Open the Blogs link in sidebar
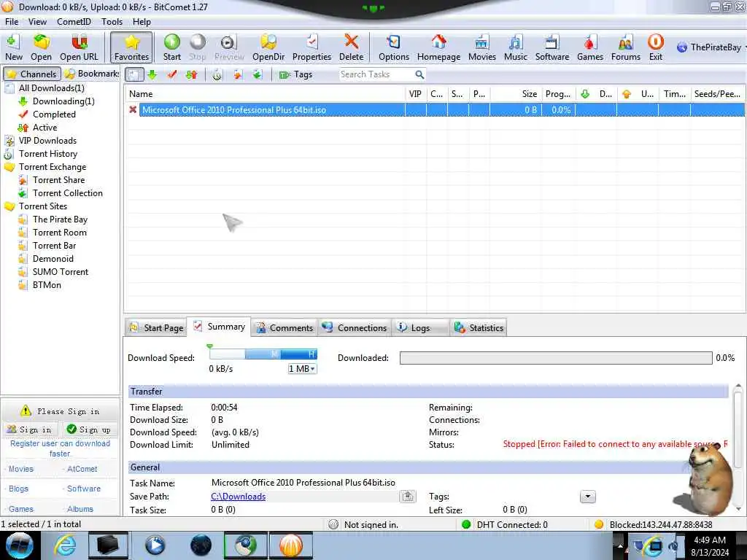The image size is (747, 560). (x=18, y=489)
